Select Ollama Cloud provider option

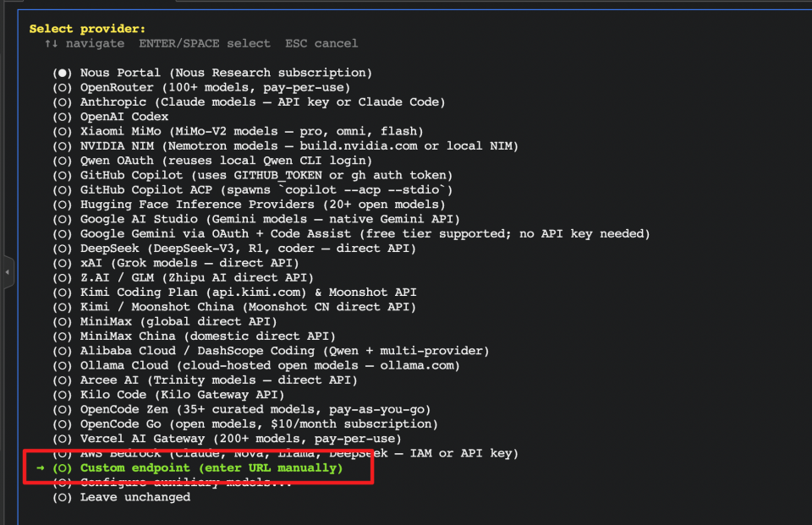[x=256, y=365]
